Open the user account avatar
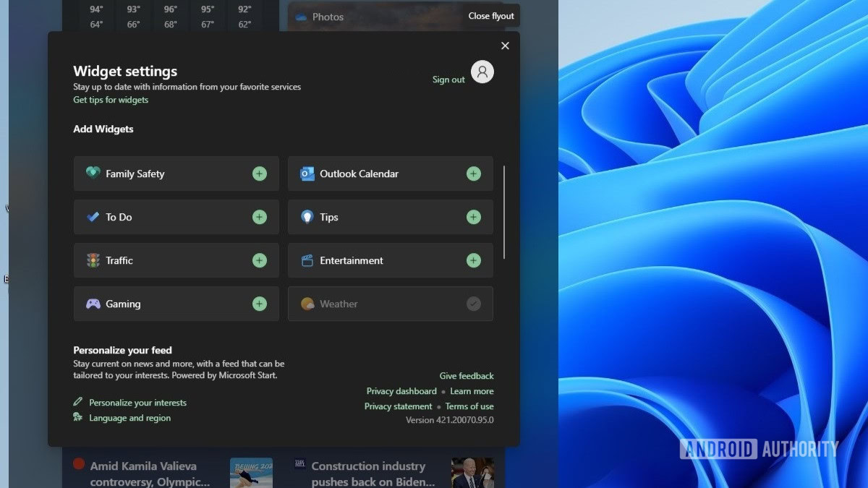Screen dimensions: 868x488 482,72
